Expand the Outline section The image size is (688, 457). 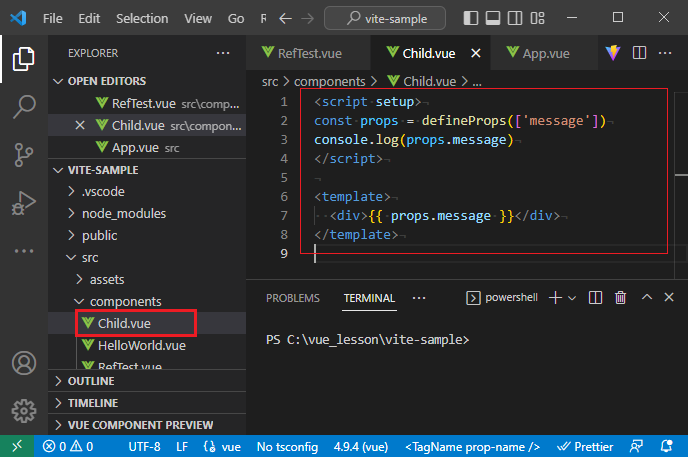point(147,381)
